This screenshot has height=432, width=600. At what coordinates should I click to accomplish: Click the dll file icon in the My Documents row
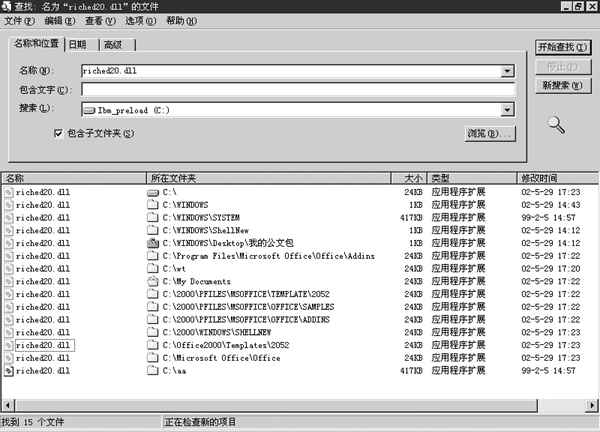(8, 282)
